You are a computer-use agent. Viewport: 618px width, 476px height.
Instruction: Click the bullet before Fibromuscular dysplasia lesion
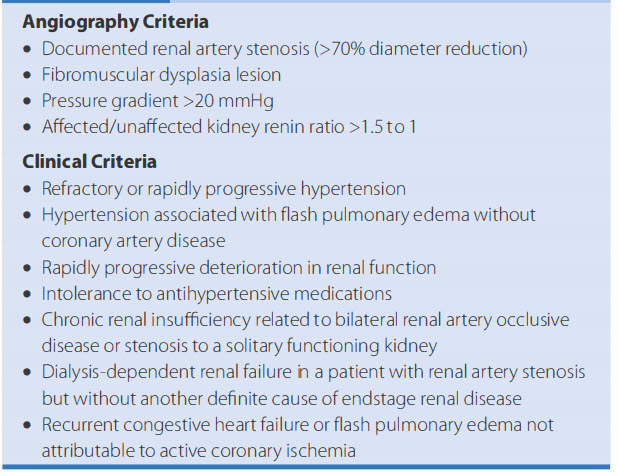click(28, 75)
